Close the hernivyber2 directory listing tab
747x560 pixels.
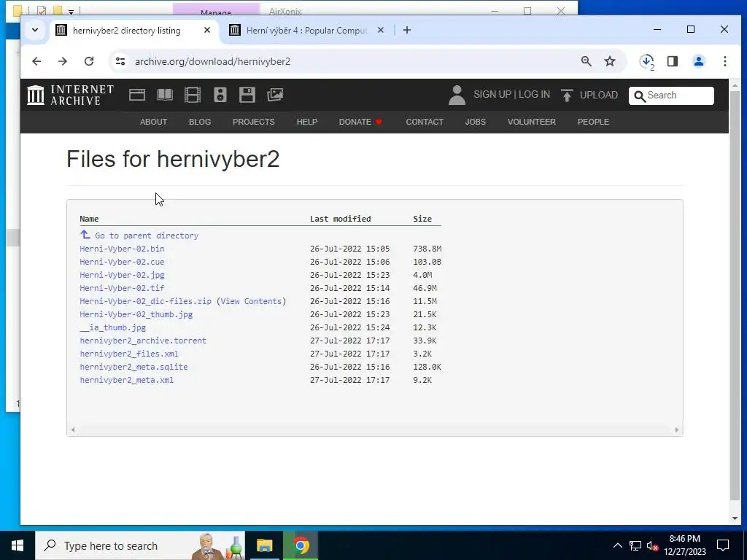coord(207,30)
